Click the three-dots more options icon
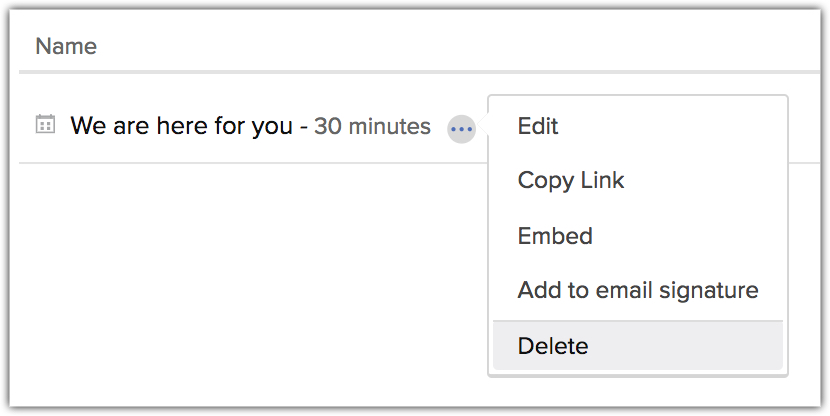Screen dimensions: 830x416 tap(461, 129)
